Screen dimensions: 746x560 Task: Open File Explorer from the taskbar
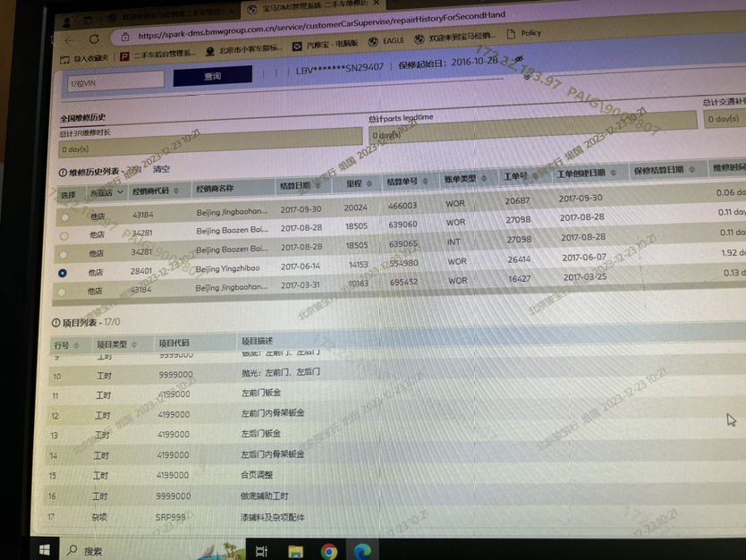pyautogui.click(x=295, y=551)
